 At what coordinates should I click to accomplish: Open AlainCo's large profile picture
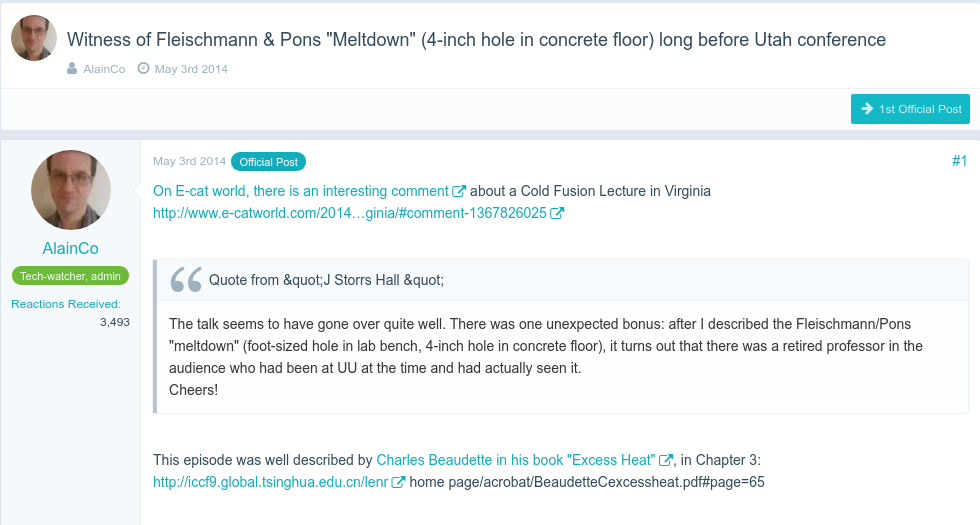pyautogui.click(x=71, y=190)
